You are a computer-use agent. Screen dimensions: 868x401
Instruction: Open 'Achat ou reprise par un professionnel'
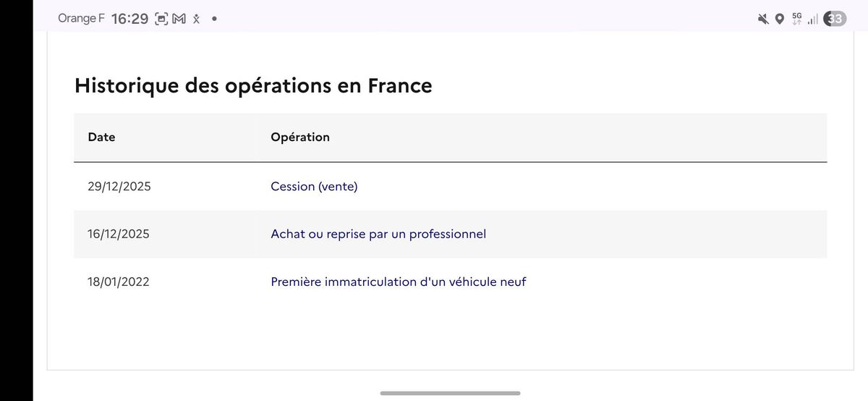click(378, 234)
